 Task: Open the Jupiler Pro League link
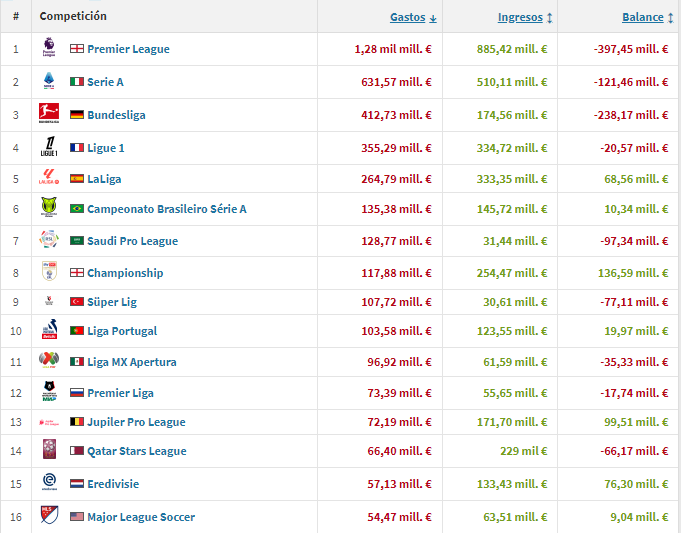(136, 422)
